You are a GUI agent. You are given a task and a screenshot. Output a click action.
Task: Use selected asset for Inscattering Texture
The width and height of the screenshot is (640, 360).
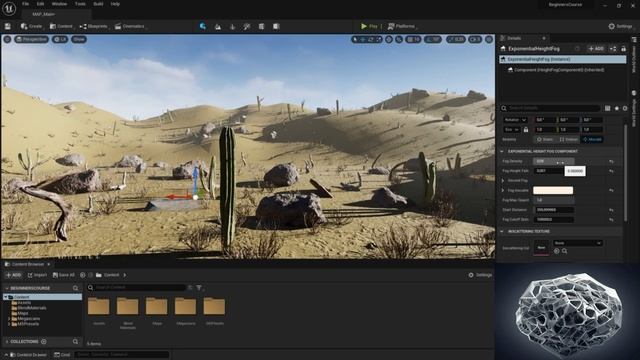[x=557, y=251]
